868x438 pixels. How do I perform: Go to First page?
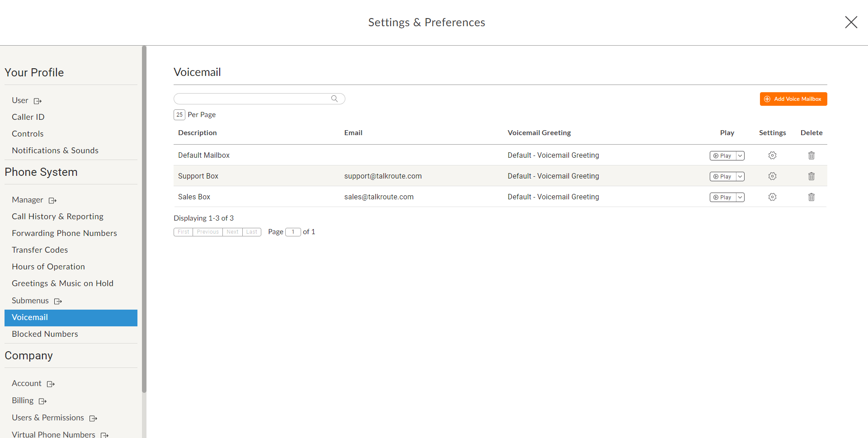[x=184, y=232]
